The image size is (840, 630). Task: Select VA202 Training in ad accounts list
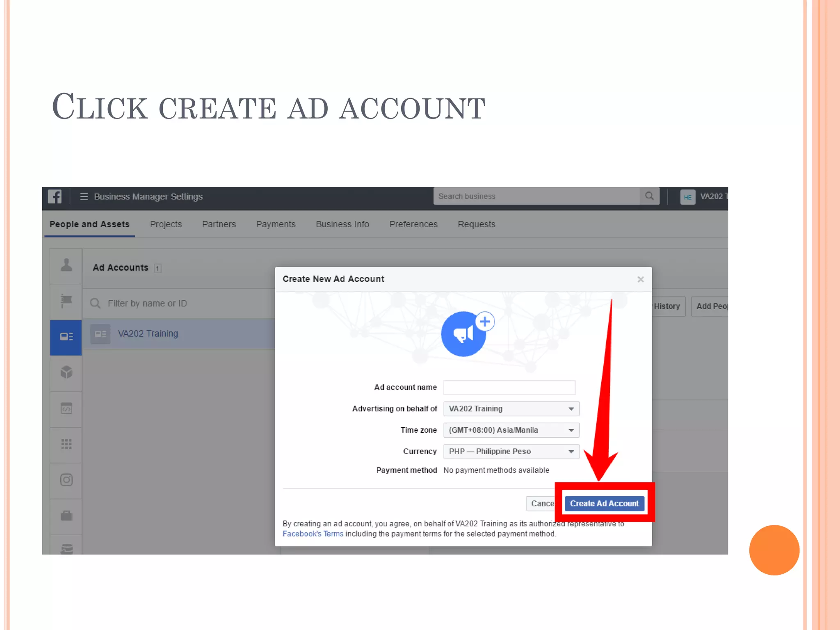pyautogui.click(x=179, y=334)
